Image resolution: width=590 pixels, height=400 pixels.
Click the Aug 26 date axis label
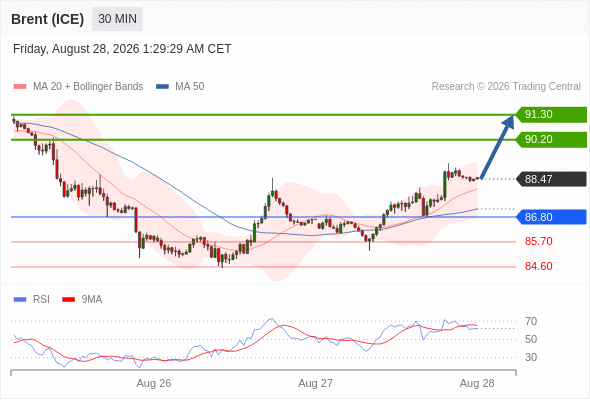pos(154,383)
